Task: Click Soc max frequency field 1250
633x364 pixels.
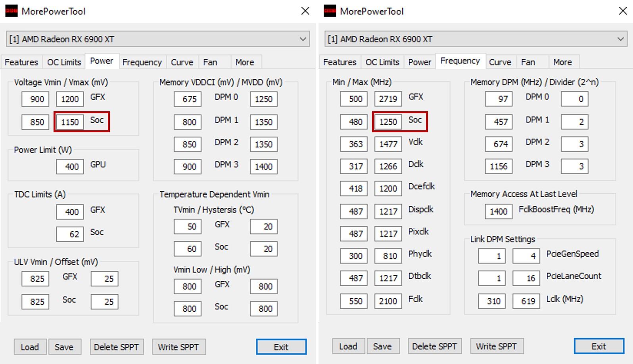Action: (x=388, y=122)
